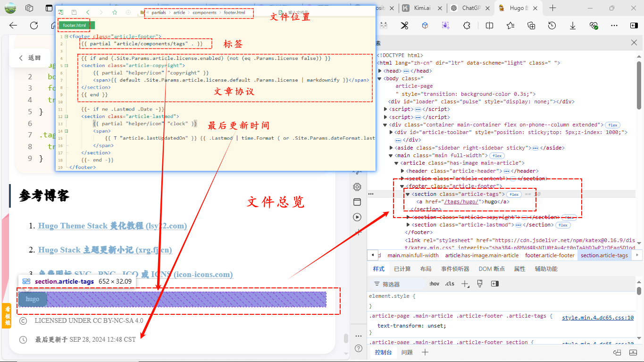Toggle the .cls class editor
The height and width of the screenshot is (362, 644).
450,284
